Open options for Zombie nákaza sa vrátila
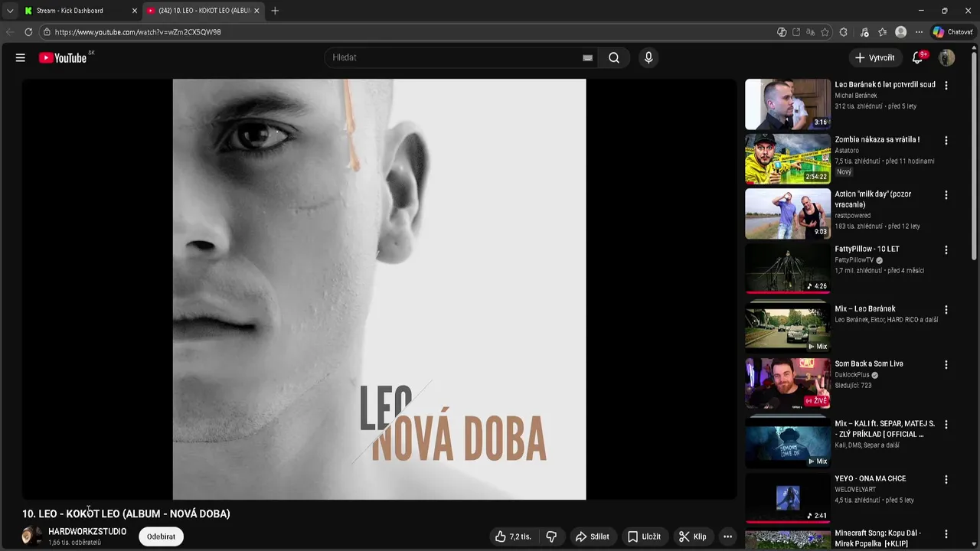Image resolution: width=980 pixels, height=551 pixels. point(946,141)
